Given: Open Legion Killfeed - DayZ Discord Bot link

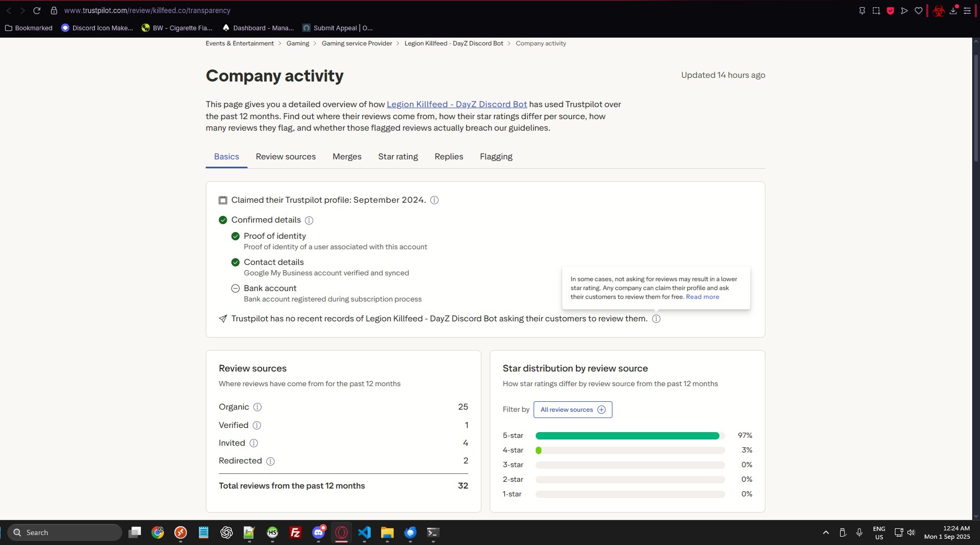Looking at the screenshot, I should [457, 105].
